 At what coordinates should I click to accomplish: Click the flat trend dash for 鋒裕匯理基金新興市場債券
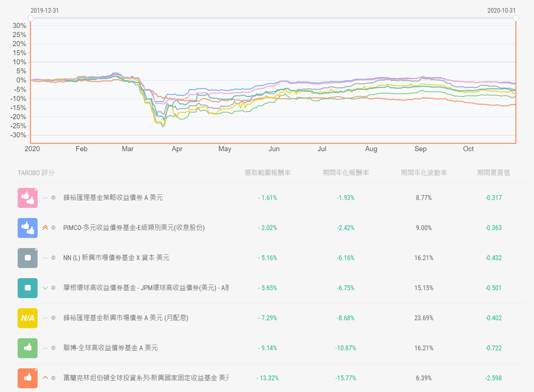click(x=45, y=318)
